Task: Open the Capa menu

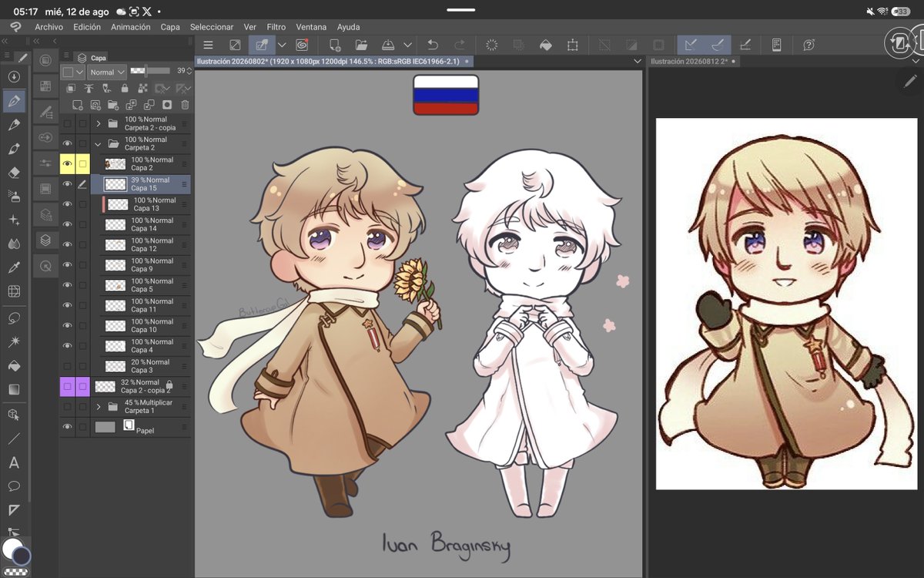Action: tap(170, 27)
